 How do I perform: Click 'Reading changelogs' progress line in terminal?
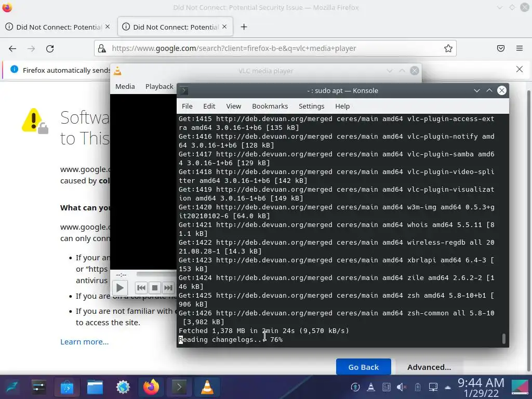coord(231,340)
